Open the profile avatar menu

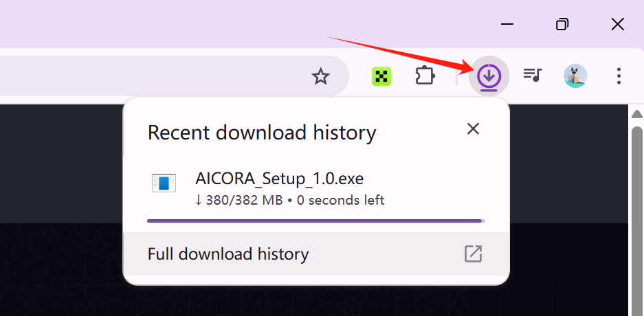coord(575,76)
